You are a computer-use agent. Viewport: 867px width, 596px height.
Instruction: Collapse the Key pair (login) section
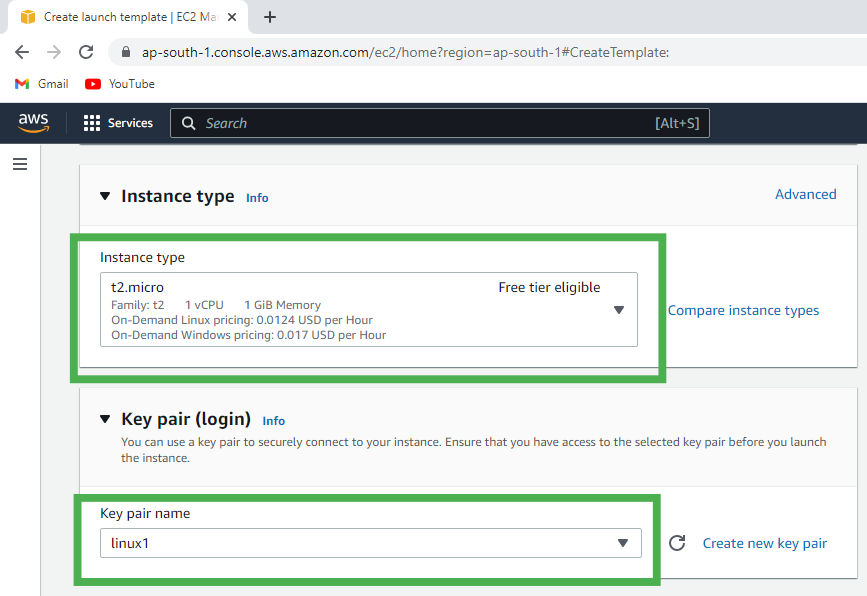pyautogui.click(x=106, y=420)
